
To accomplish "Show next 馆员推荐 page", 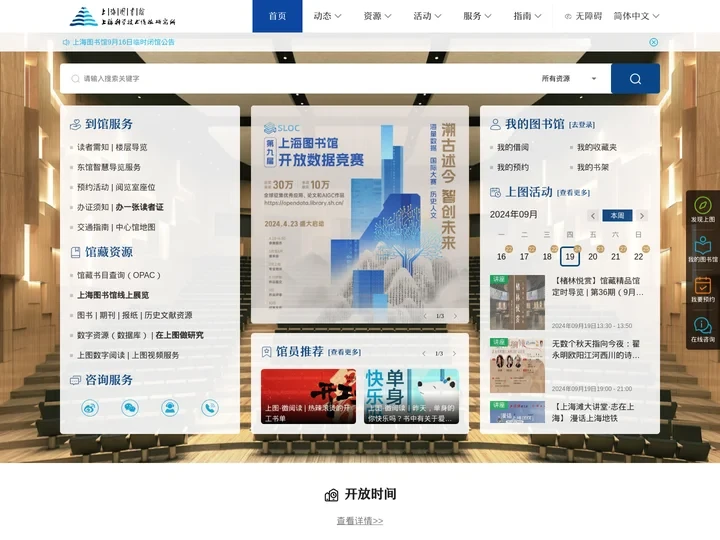I will pos(454,354).
